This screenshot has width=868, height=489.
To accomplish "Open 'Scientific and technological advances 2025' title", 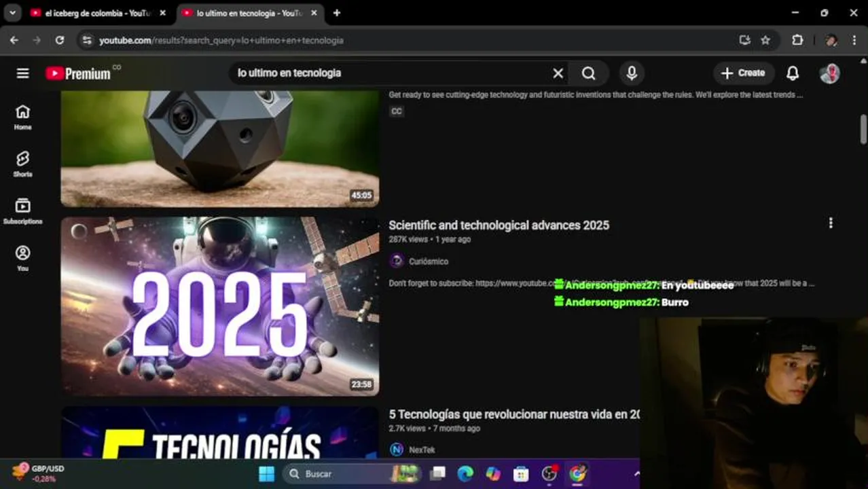I will pyautogui.click(x=499, y=225).
